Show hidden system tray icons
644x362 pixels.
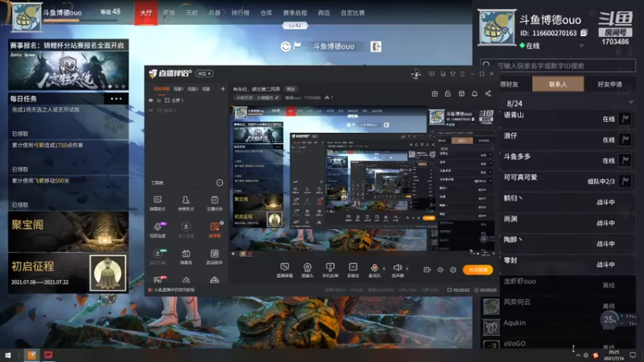pos(578,355)
